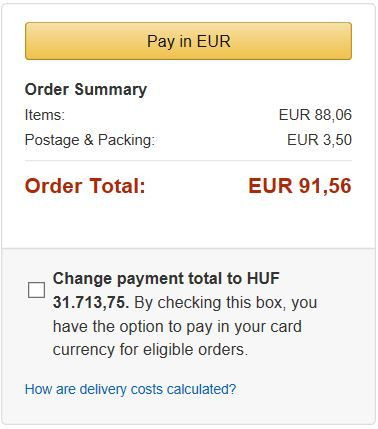Image resolution: width=378 pixels, height=429 pixels.
Task: Click the Pay in EUR button
Action: [x=188, y=41]
